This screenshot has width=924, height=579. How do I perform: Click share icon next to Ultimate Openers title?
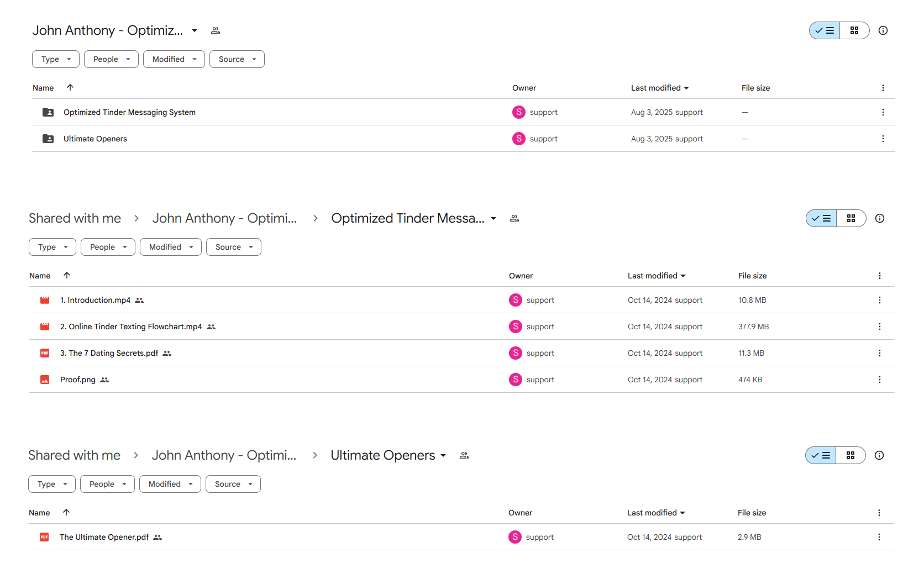click(x=464, y=455)
